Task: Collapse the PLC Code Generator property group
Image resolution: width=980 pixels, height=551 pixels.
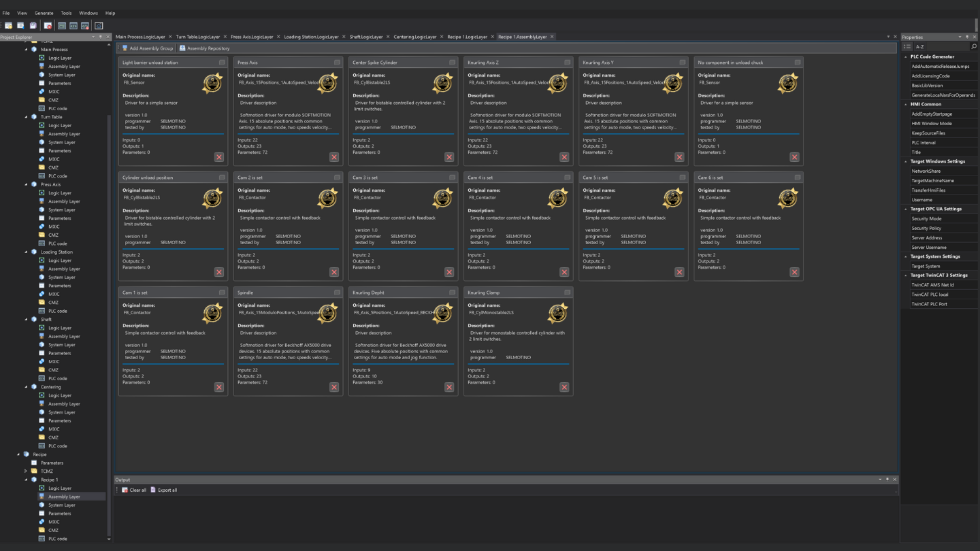Action: [906, 57]
